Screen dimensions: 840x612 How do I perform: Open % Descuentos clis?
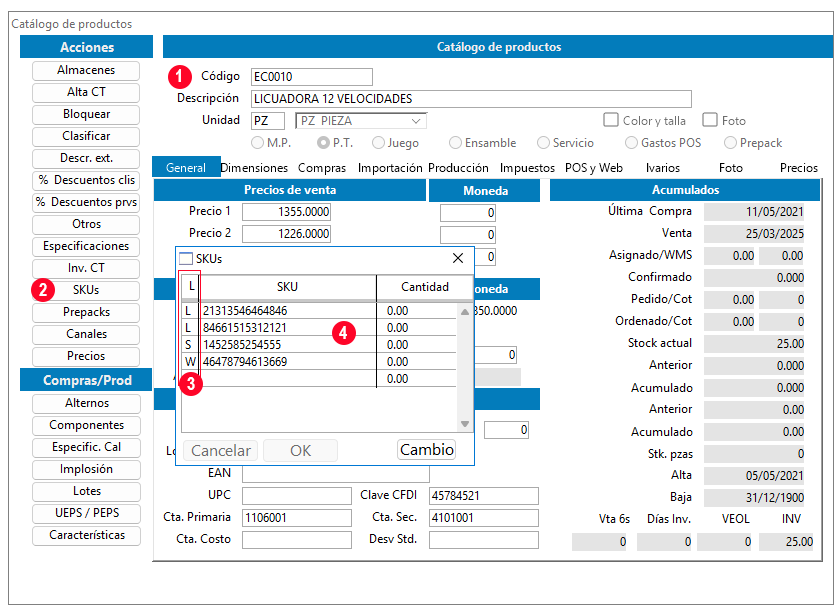point(86,180)
